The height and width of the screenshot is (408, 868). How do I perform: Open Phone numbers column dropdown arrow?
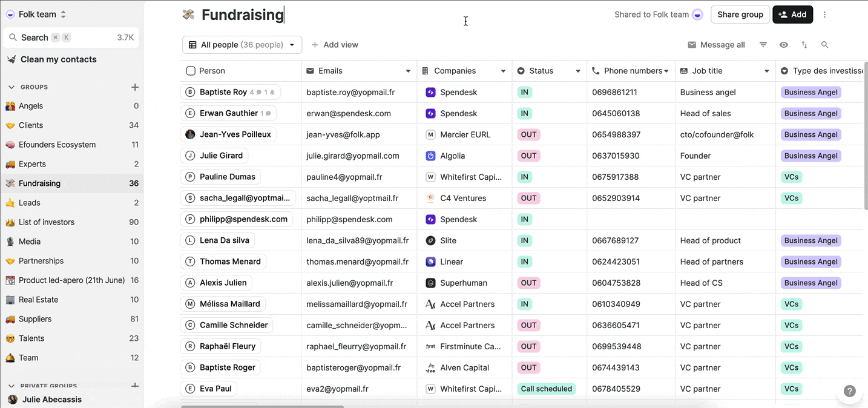pyautogui.click(x=666, y=71)
